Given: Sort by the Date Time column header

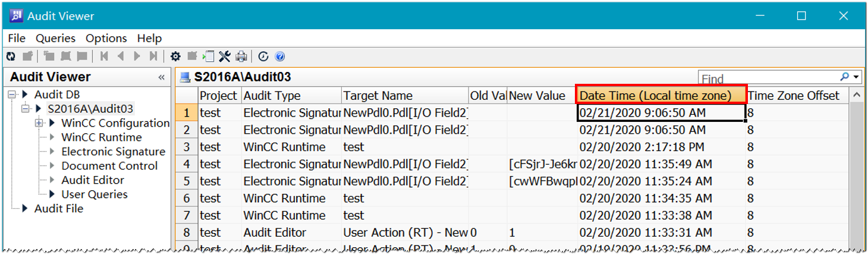Looking at the screenshot, I should coord(661,95).
